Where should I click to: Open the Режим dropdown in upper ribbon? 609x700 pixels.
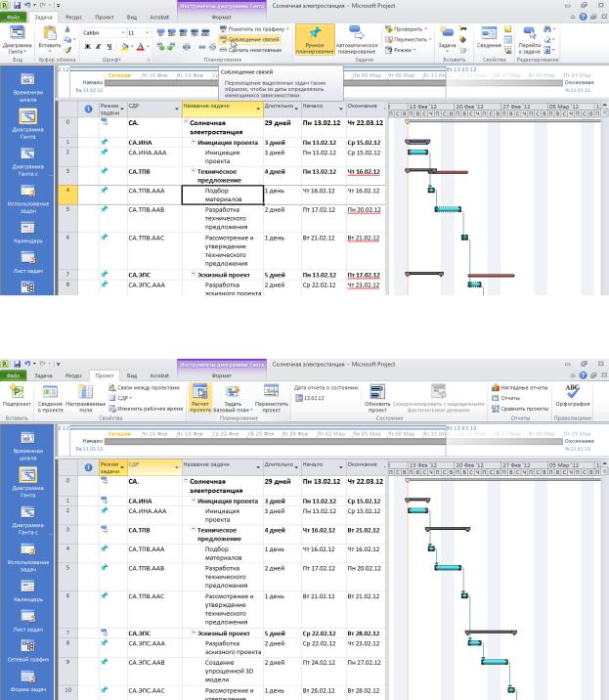pyautogui.click(x=401, y=50)
